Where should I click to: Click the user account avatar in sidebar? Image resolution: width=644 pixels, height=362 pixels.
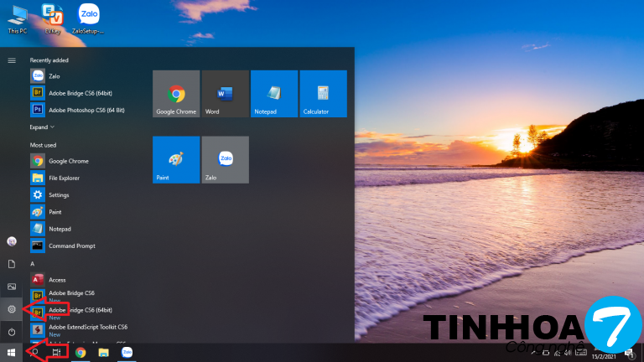click(x=12, y=241)
